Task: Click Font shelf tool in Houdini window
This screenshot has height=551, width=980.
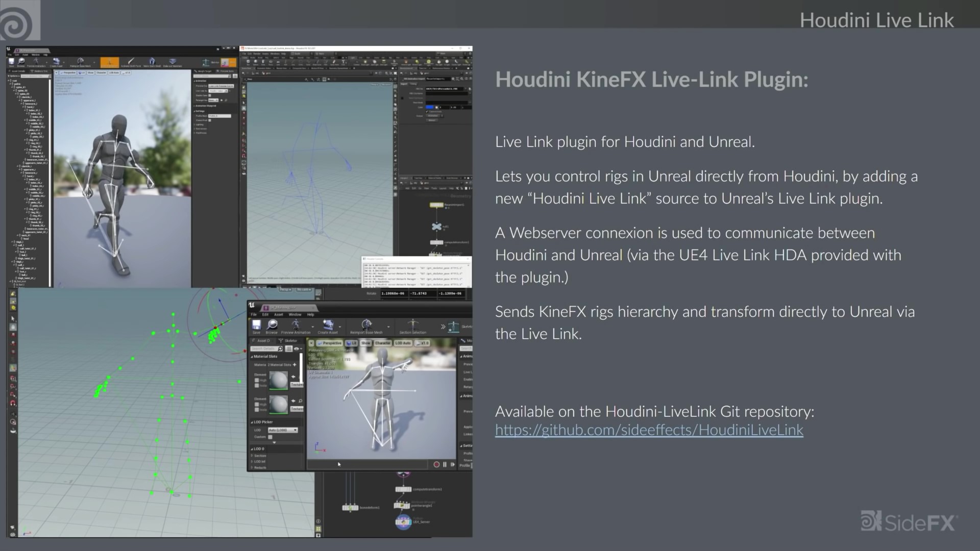Action: 344,63
